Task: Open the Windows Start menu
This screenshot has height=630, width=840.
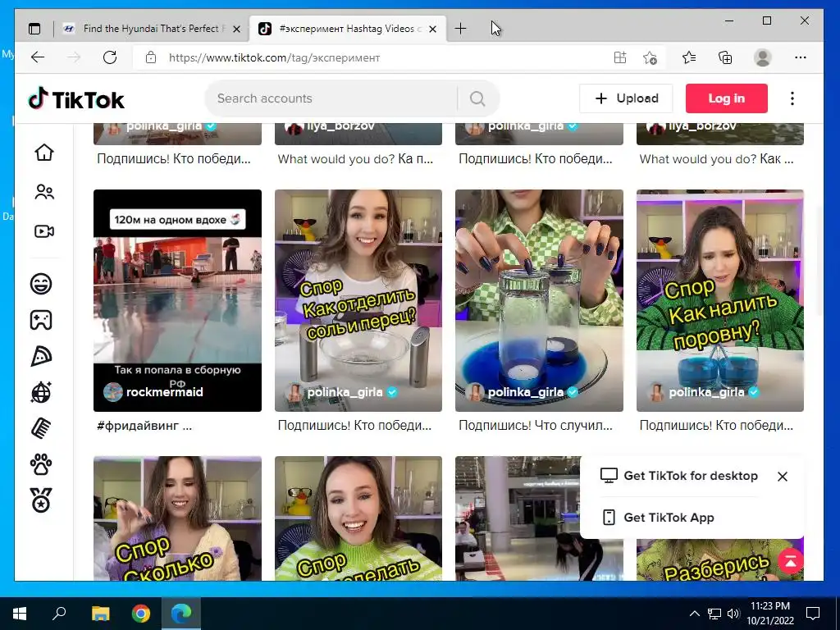Action: 20,614
